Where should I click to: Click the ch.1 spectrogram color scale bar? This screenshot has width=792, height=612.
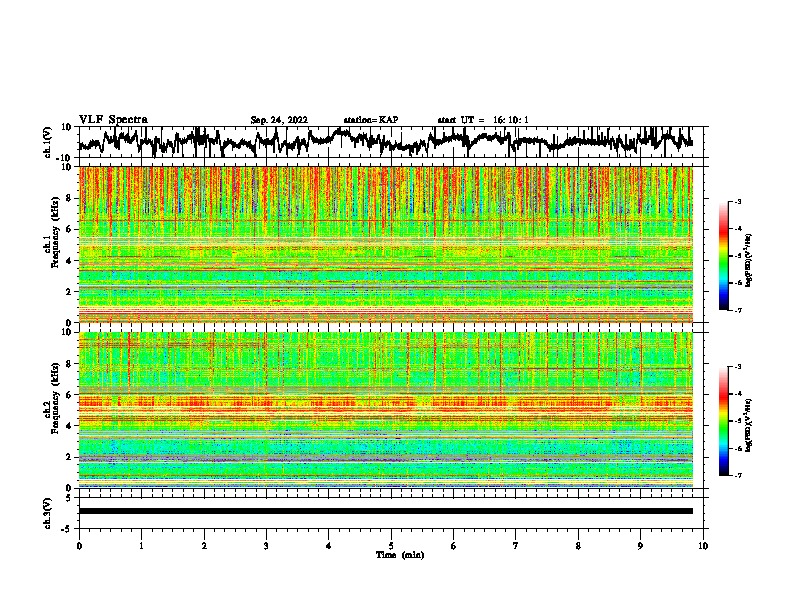click(724, 256)
